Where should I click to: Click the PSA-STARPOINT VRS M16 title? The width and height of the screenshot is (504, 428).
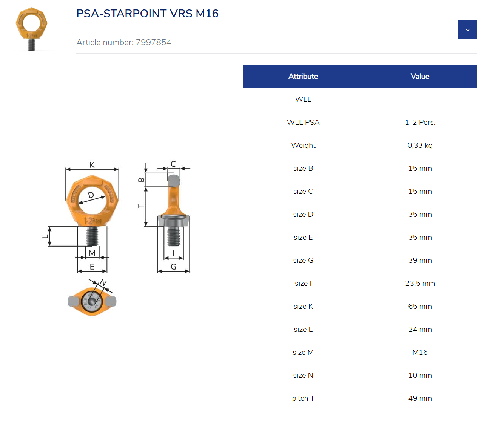[x=147, y=13]
